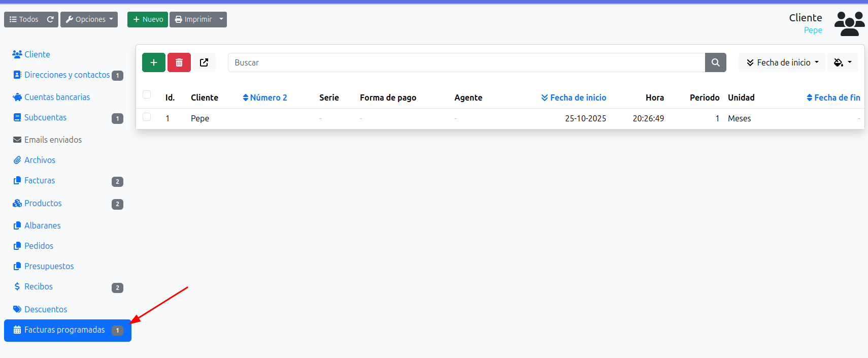Image resolution: width=868 pixels, height=358 pixels.
Task: Sort by Número 2 column header
Action: click(x=265, y=97)
